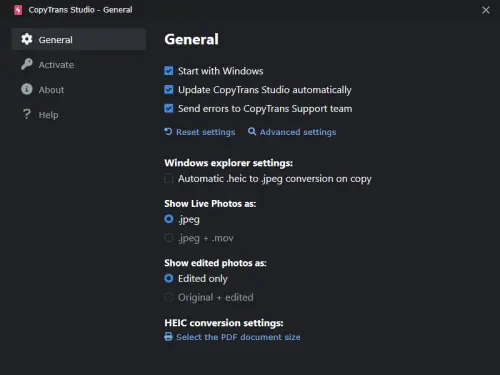The width and height of the screenshot is (500, 375).
Task: Toggle Update CopyTrans Studio automatically checkbox
Action: (x=169, y=89)
